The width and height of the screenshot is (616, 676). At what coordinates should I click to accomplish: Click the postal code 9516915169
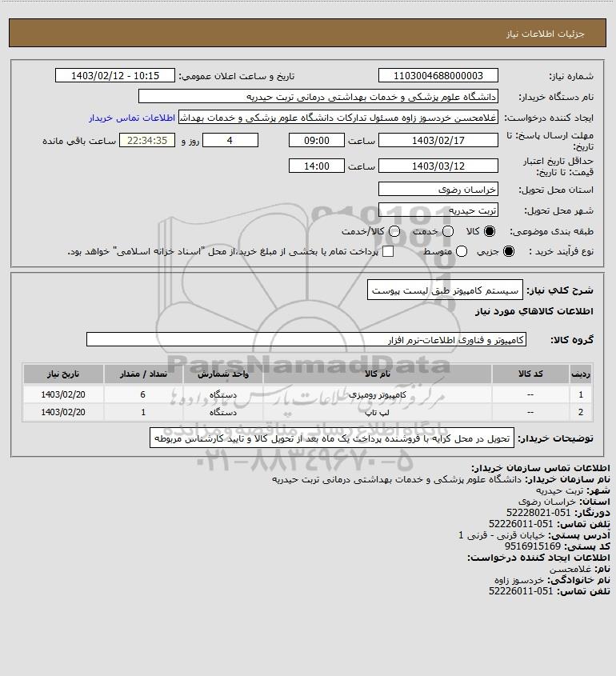click(533, 546)
